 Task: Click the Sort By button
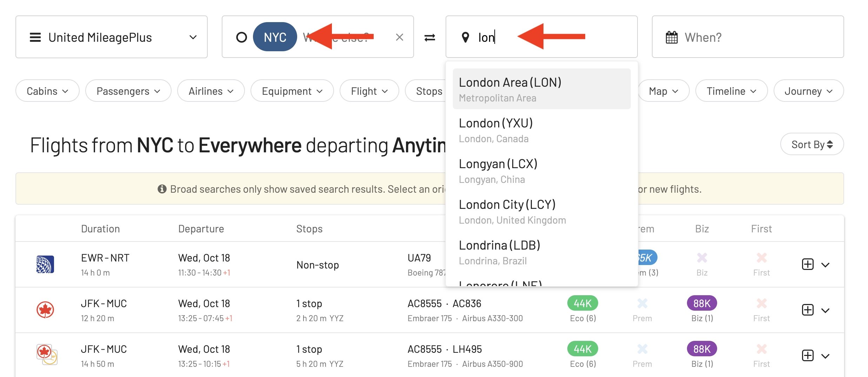[x=812, y=144]
